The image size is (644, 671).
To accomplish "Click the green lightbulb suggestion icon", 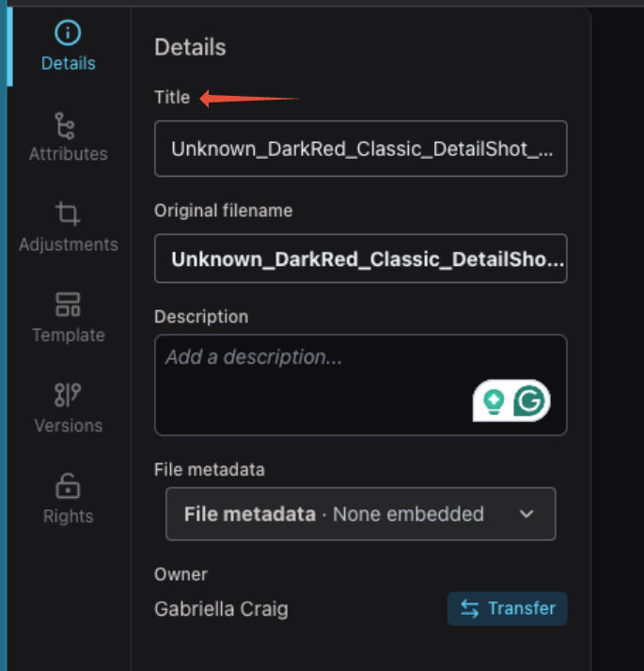I will point(494,401).
